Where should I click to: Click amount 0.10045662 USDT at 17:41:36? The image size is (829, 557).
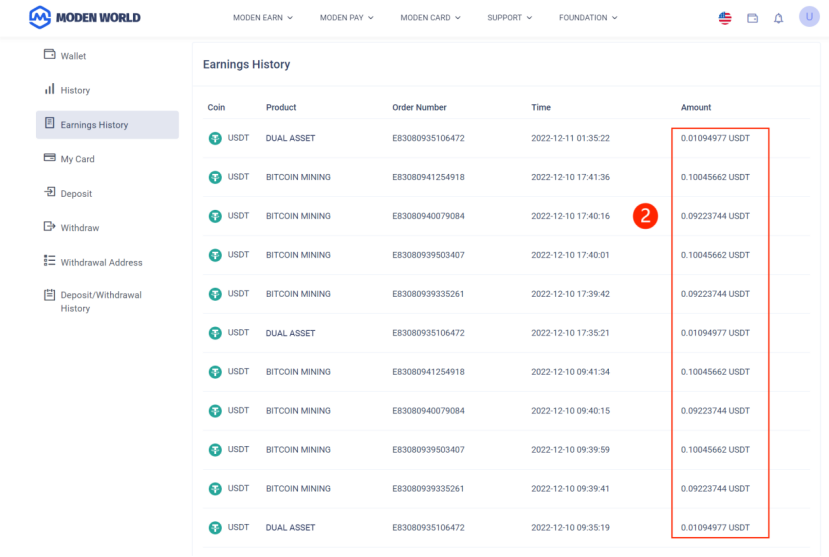715,177
